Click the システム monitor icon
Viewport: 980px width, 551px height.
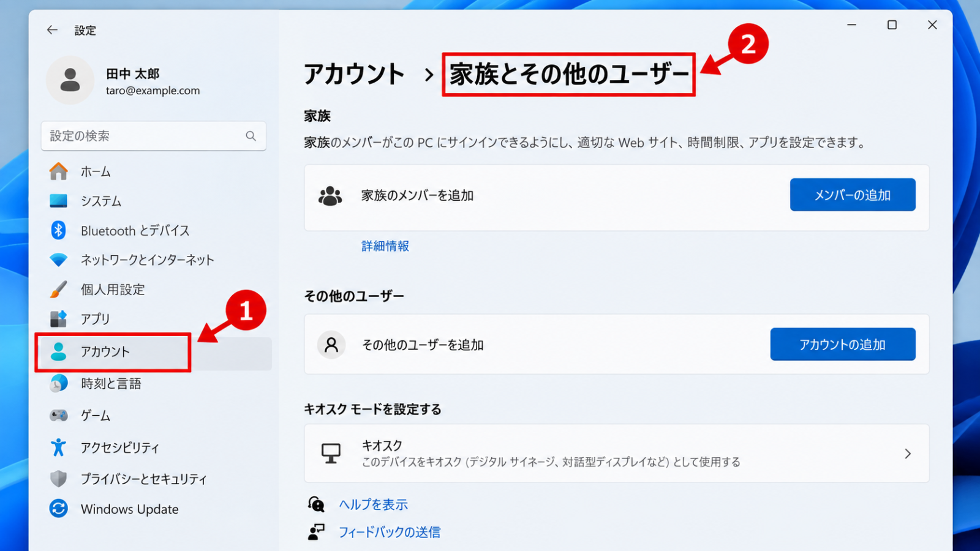tap(59, 201)
